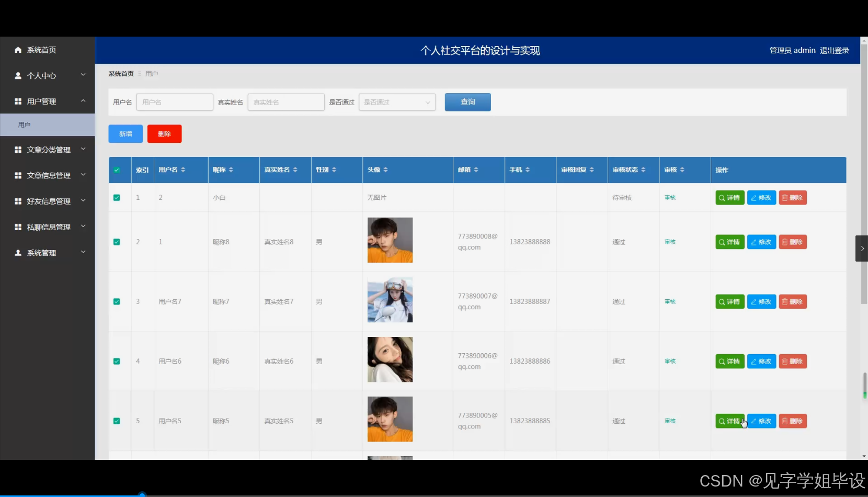Expand the 好友信息管理 chevron
This screenshot has height=497, width=868.
point(83,200)
